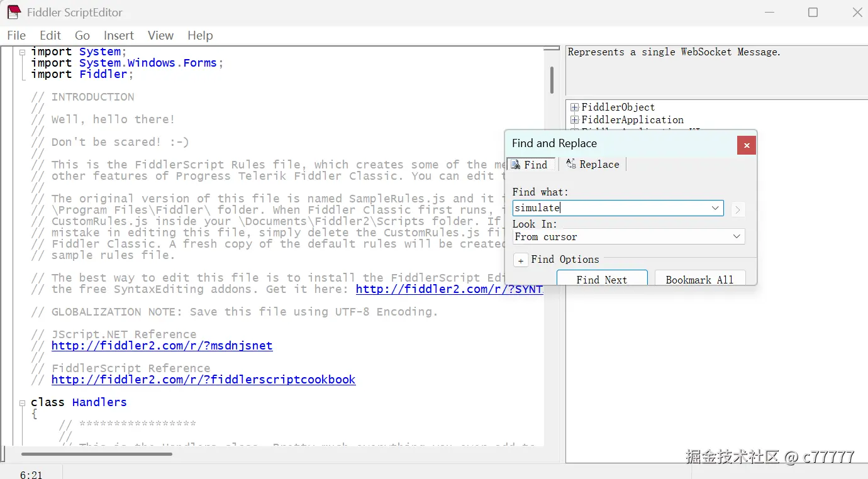Open the File menu
The height and width of the screenshot is (479, 868).
[x=16, y=35]
